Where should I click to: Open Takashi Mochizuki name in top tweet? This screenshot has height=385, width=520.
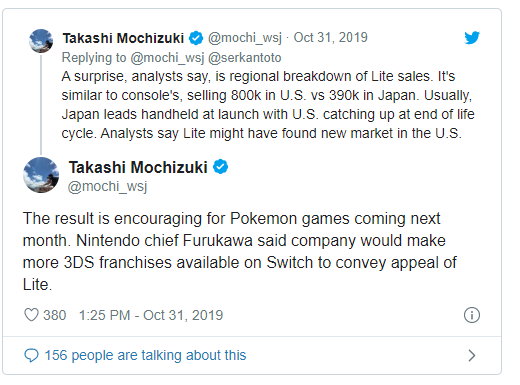[123, 38]
